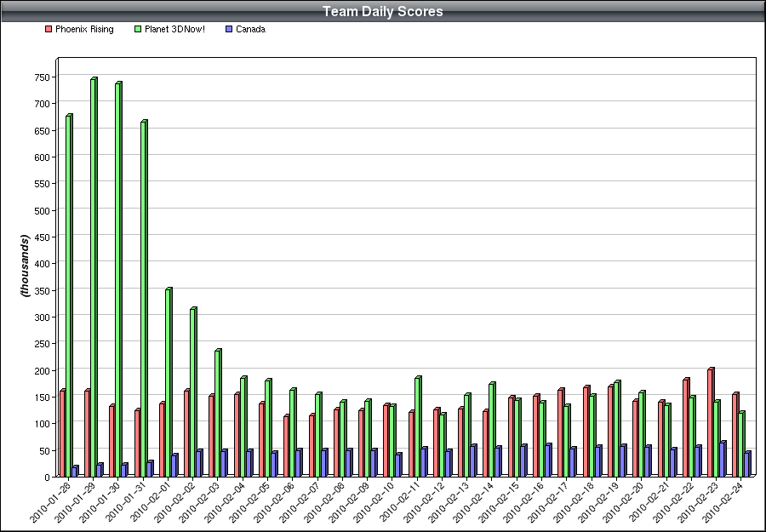The width and height of the screenshot is (766, 532).
Task: Click the 2010-01-31 date label
Action: click(125, 501)
